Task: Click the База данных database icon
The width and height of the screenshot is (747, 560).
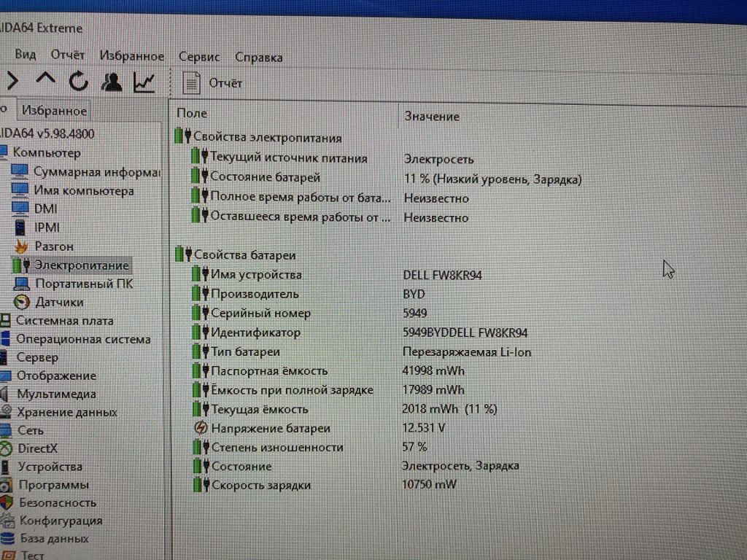Action: click(7, 539)
